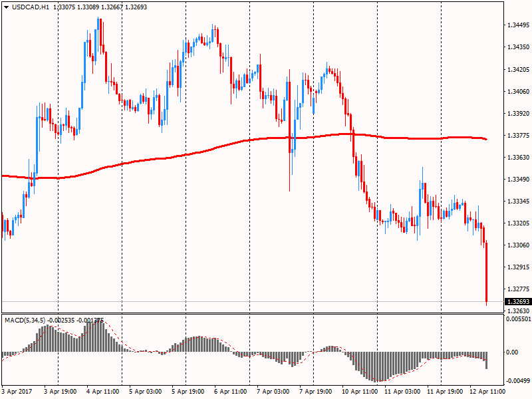Select time axis label 11 Apr 19:00
The width and height of the screenshot is (532, 399).
click(444, 392)
